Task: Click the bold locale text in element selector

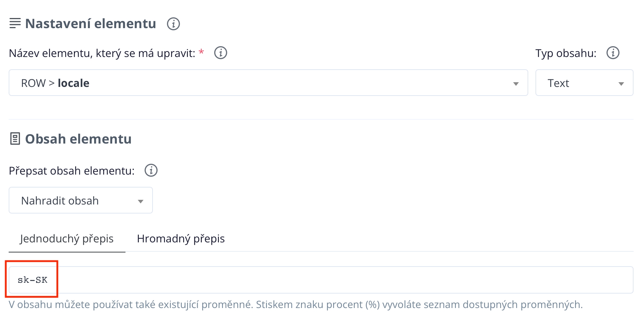Action: pos(74,83)
